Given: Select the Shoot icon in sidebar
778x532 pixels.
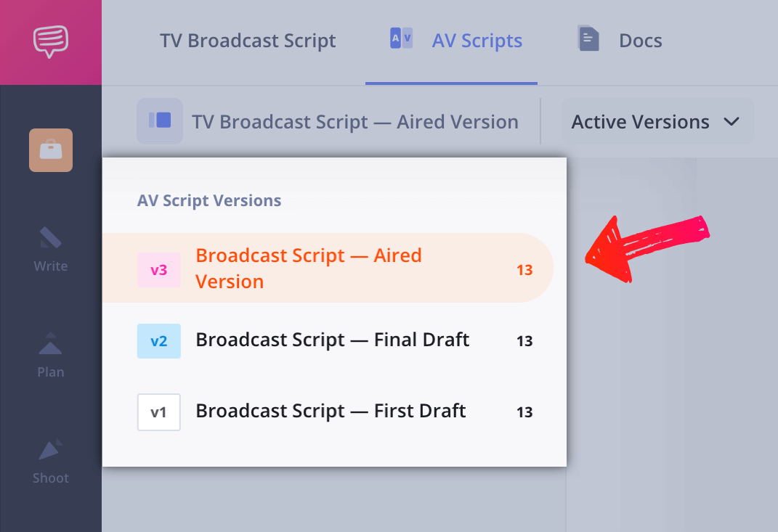Looking at the screenshot, I should click(51, 449).
